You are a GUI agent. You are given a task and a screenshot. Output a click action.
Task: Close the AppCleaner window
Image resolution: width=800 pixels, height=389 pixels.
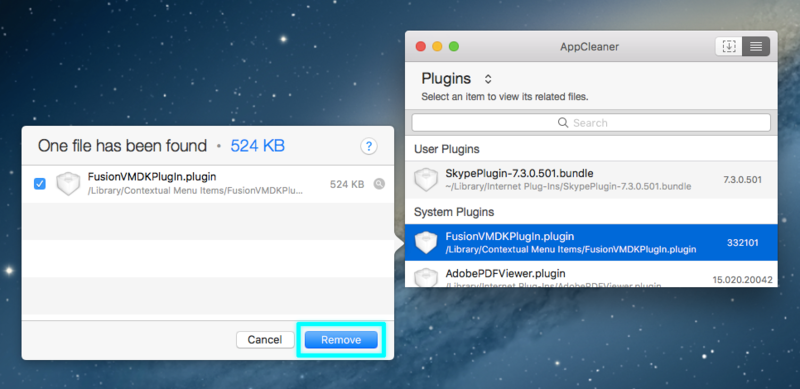click(x=421, y=46)
